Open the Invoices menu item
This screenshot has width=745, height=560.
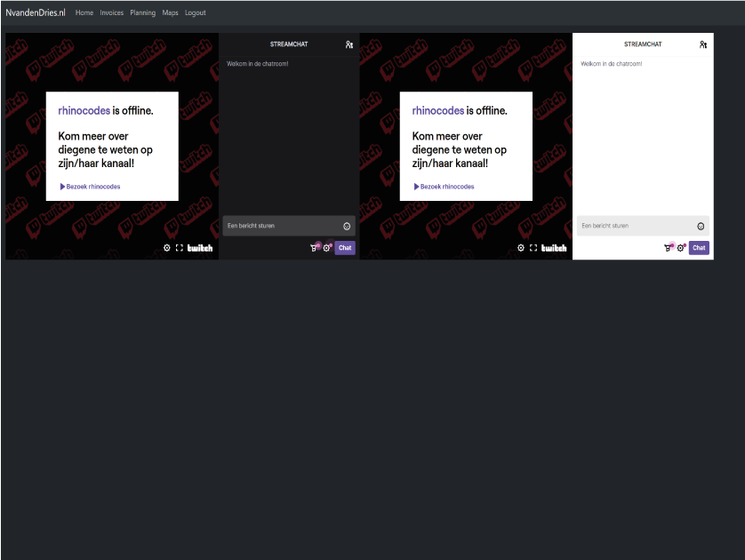(x=112, y=12)
